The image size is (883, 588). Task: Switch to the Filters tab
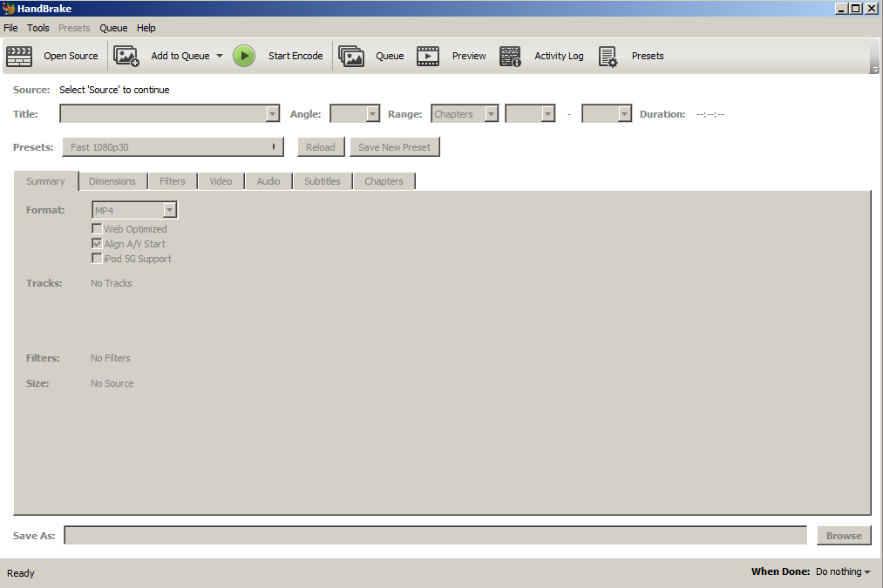click(173, 181)
